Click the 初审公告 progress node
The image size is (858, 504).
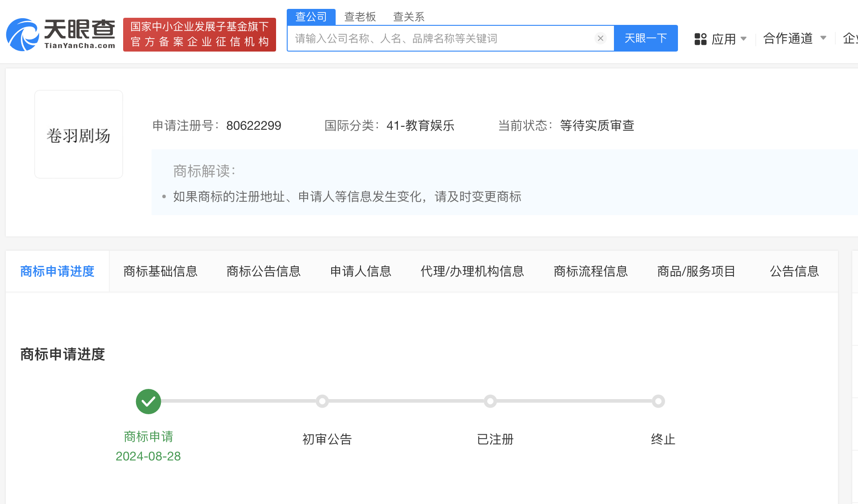323,401
